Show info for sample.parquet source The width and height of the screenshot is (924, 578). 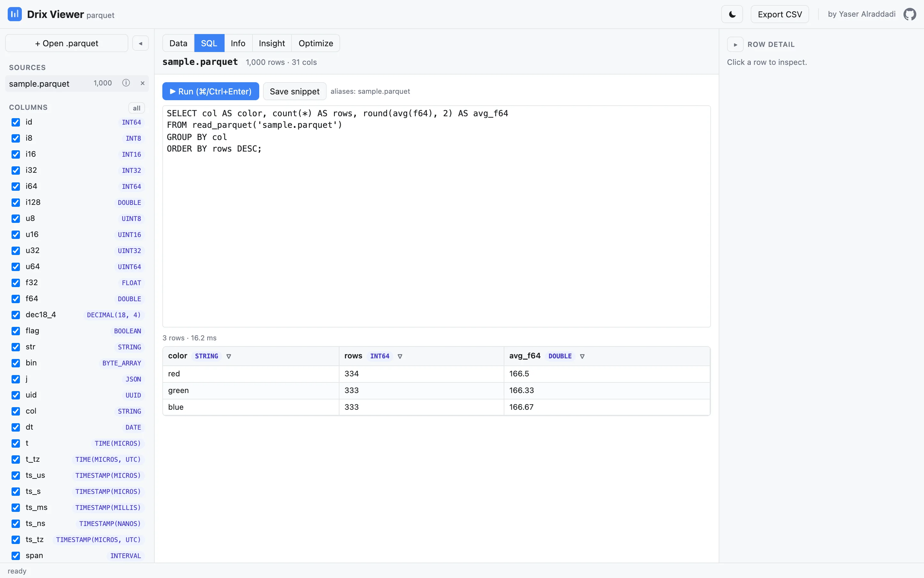click(x=126, y=83)
